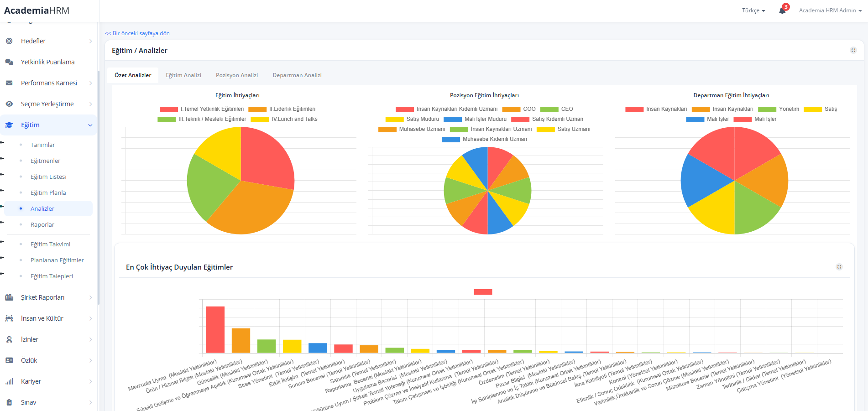
Task: Toggle the I.Temel Yetkinlik Eğitimleri red legend swatch
Action: coord(169,109)
